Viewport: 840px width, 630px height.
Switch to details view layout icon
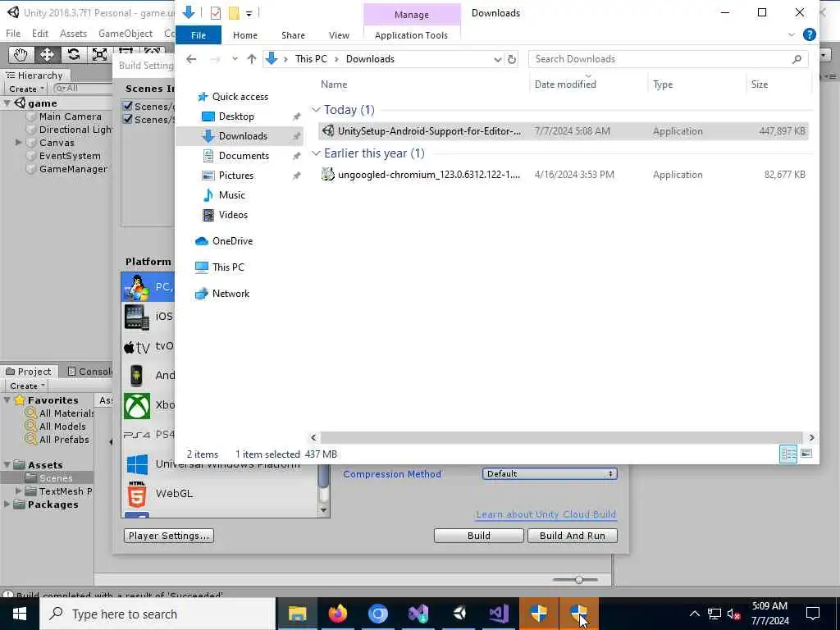[x=788, y=454]
